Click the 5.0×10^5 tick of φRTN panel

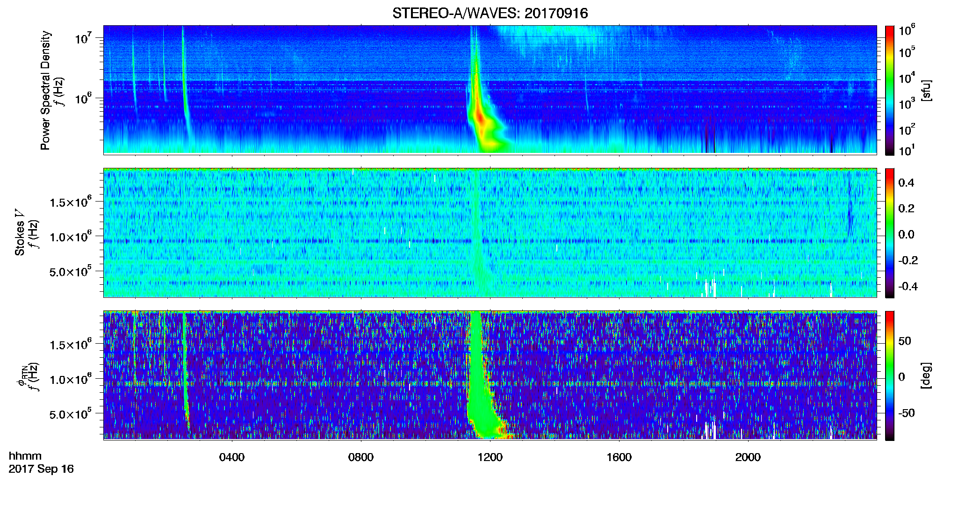[x=71, y=414]
